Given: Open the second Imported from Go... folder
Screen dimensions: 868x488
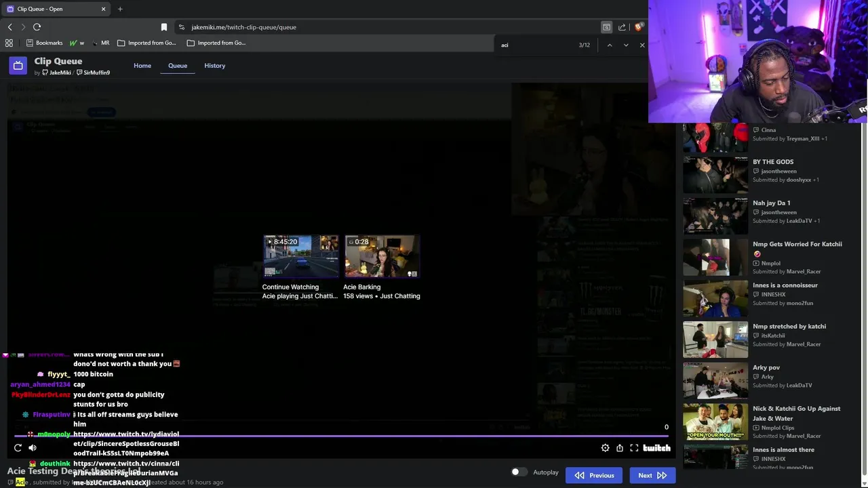Looking at the screenshot, I should 216,43.
